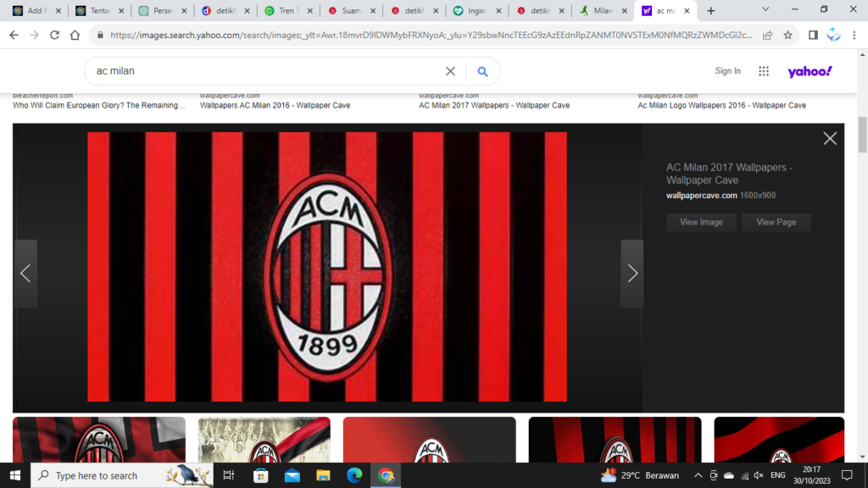Click the View Image button
The height and width of the screenshot is (488, 868).
pyautogui.click(x=701, y=223)
